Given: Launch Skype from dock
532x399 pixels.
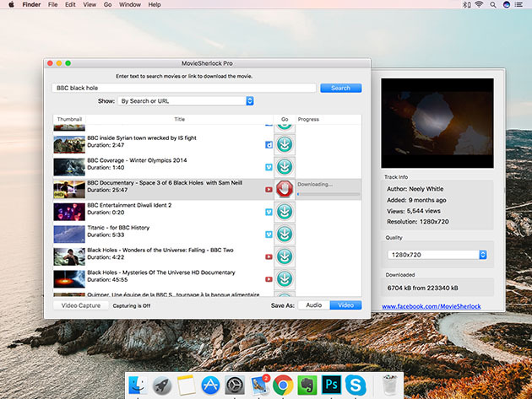Looking at the screenshot, I should coord(356,386).
